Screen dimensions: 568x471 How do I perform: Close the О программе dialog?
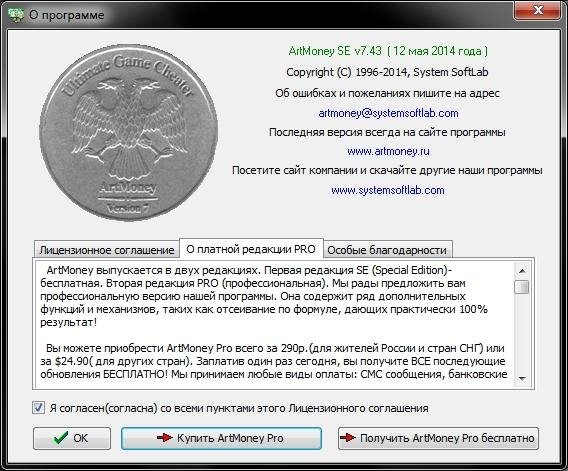tap(538, 10)
